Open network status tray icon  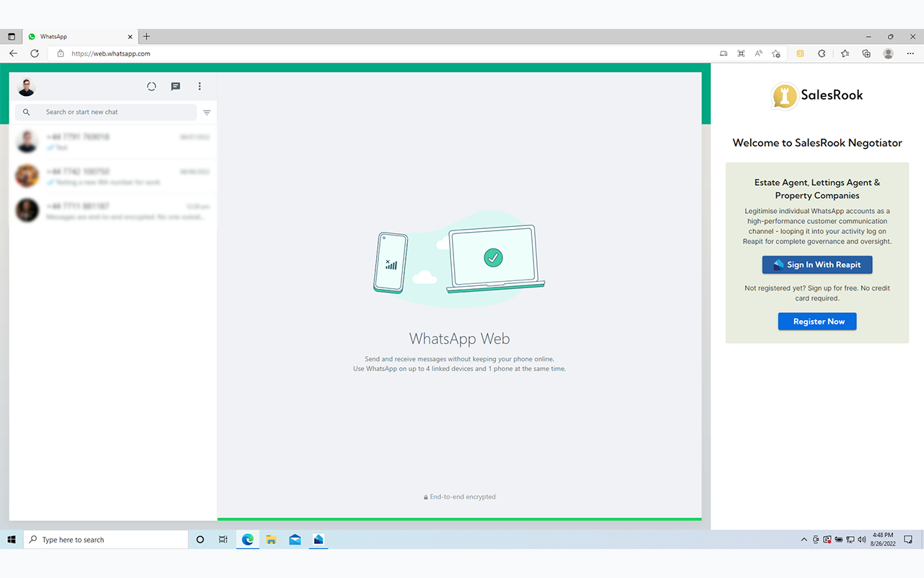[x=850, y=540]
